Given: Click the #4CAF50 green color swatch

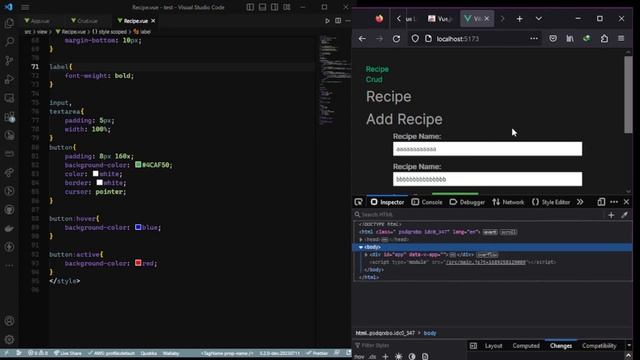Looking at the screenshot, I should tap(138, 164).
